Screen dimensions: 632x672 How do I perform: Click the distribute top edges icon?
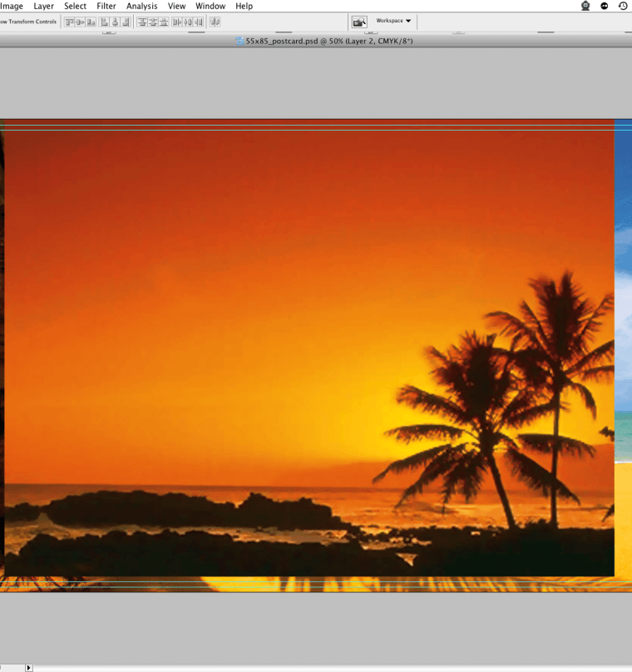(142, 22)
